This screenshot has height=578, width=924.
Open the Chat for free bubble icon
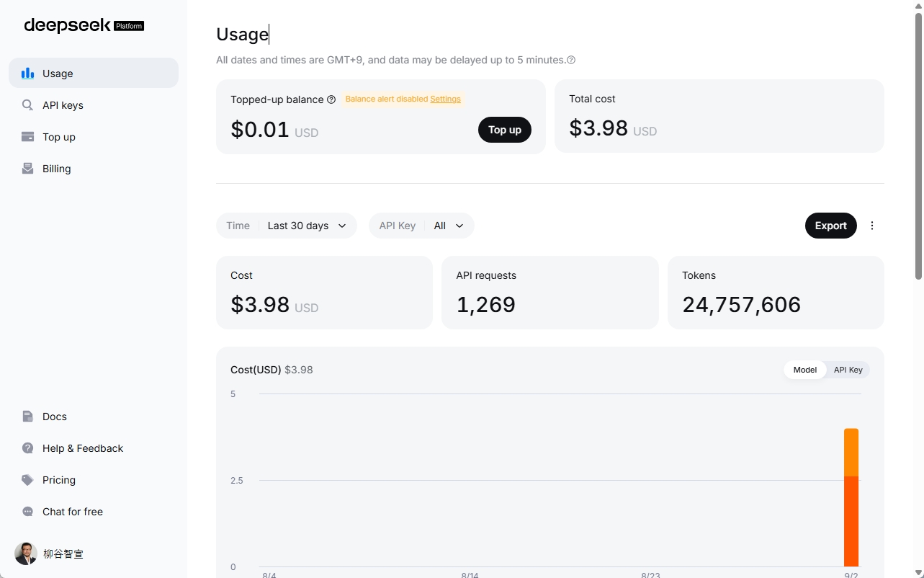click(27, 511)
